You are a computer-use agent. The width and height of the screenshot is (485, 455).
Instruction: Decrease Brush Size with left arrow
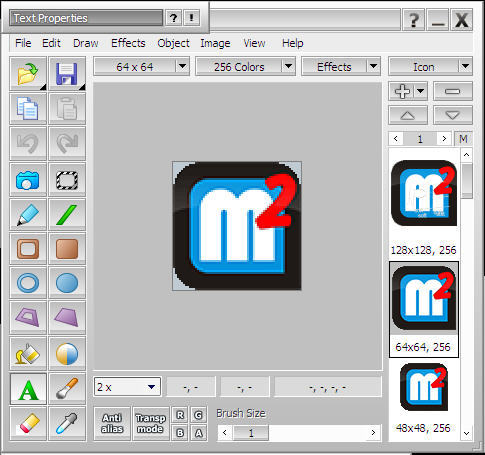[225, 433]
